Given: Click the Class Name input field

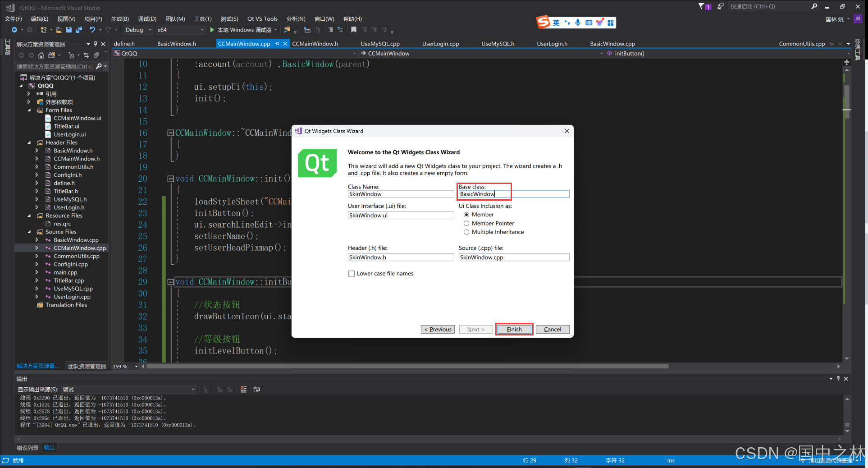Looking at the screenshot, I should point(401,194).
